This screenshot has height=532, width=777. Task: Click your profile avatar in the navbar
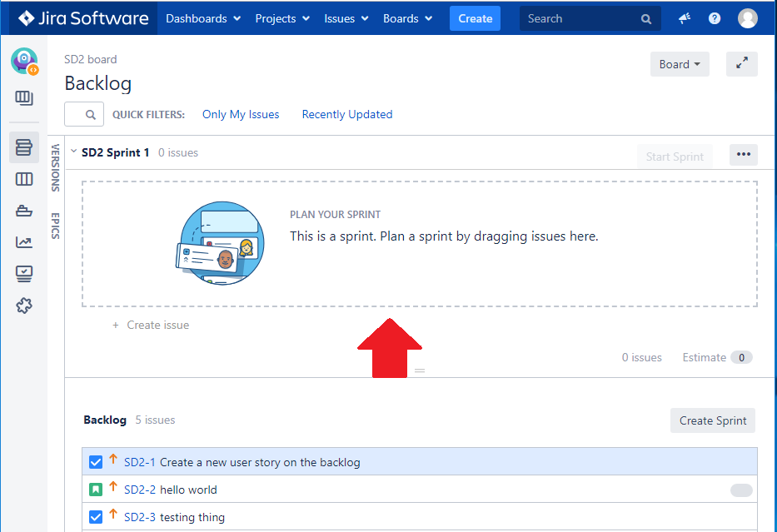click(747, 17)
